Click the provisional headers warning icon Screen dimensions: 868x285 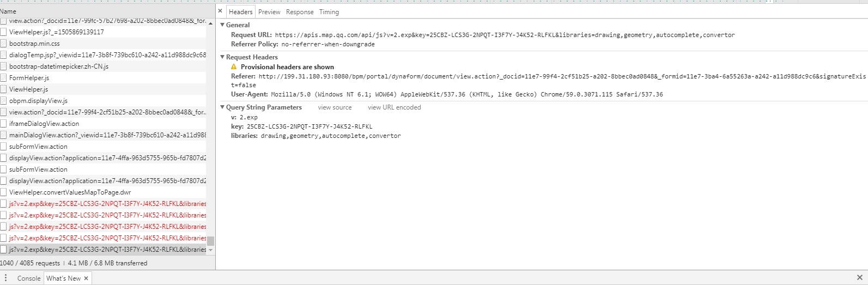[x=234, y=67]
